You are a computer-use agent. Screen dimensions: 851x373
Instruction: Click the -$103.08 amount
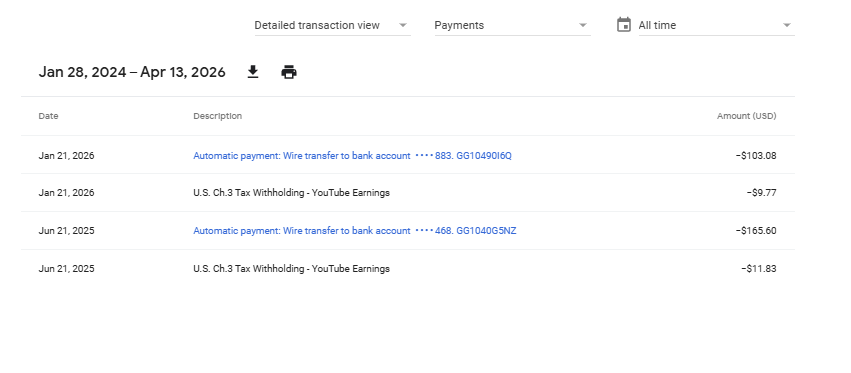[756, 156]
